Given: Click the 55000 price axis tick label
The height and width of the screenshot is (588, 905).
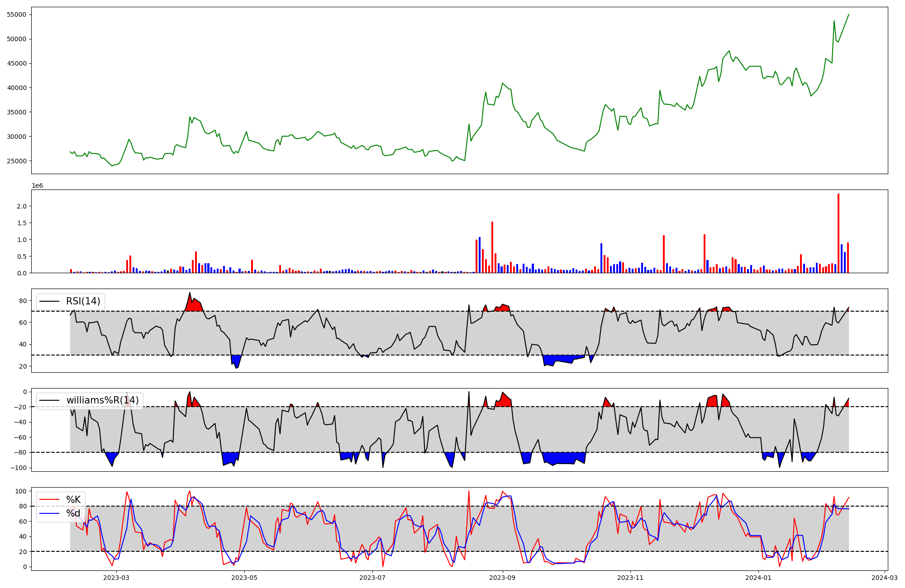Looking at the screenshot, I should pos(17,14).
